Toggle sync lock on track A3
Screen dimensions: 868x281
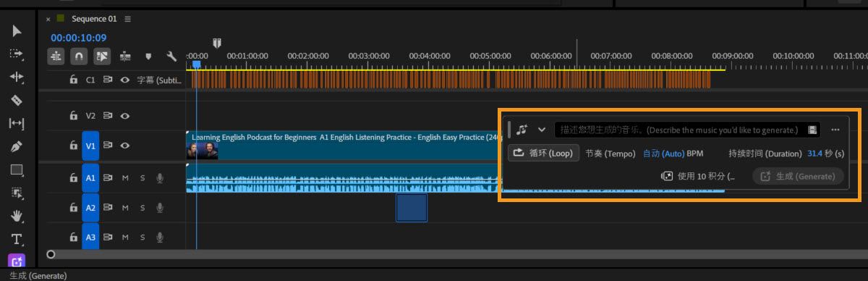pyautogui.click(x=108, y=237)
